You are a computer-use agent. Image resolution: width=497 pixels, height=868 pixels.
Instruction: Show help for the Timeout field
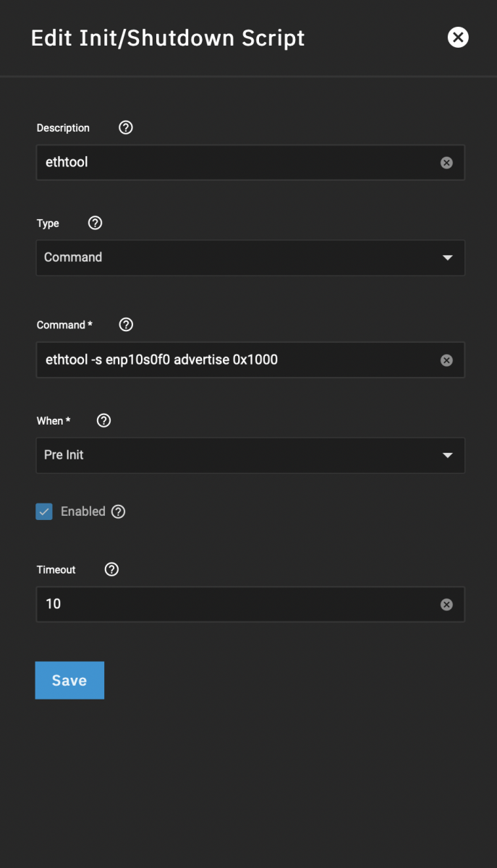tap(111, 569)
